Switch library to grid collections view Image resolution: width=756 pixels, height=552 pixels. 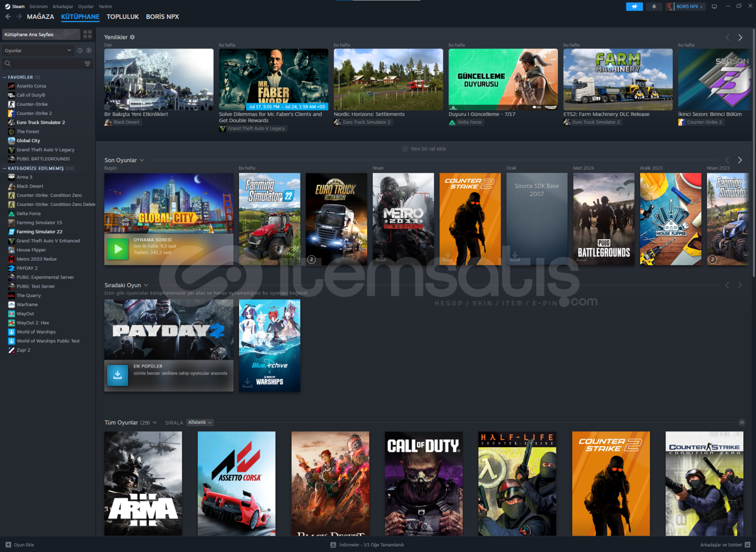tap(87, 34)
